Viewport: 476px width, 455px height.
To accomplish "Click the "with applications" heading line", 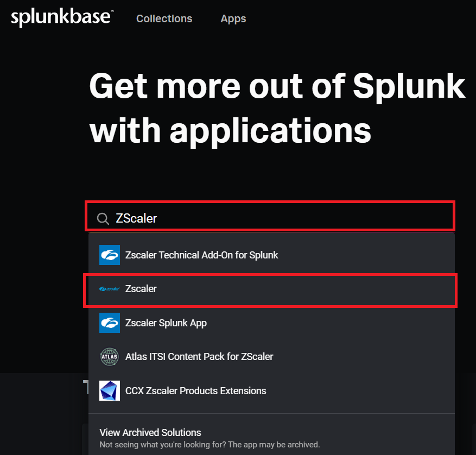I will (x=230, y=130).
